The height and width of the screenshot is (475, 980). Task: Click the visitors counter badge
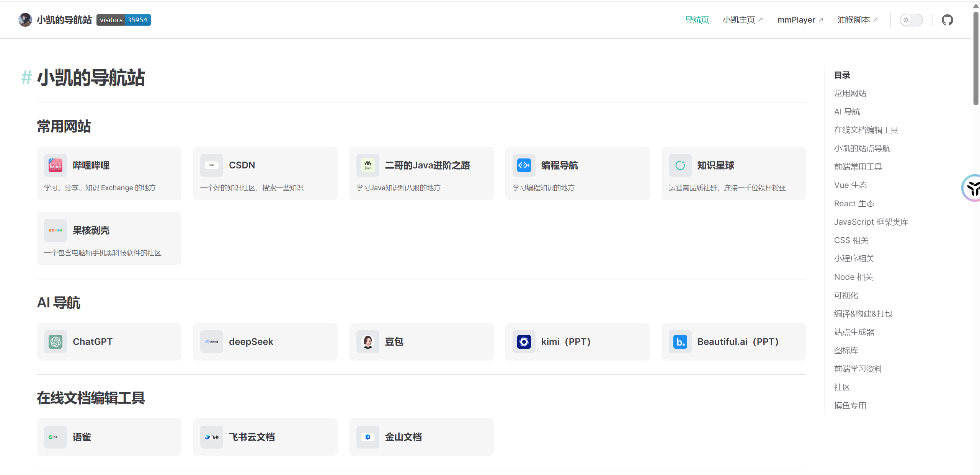(x=123, y=20)
